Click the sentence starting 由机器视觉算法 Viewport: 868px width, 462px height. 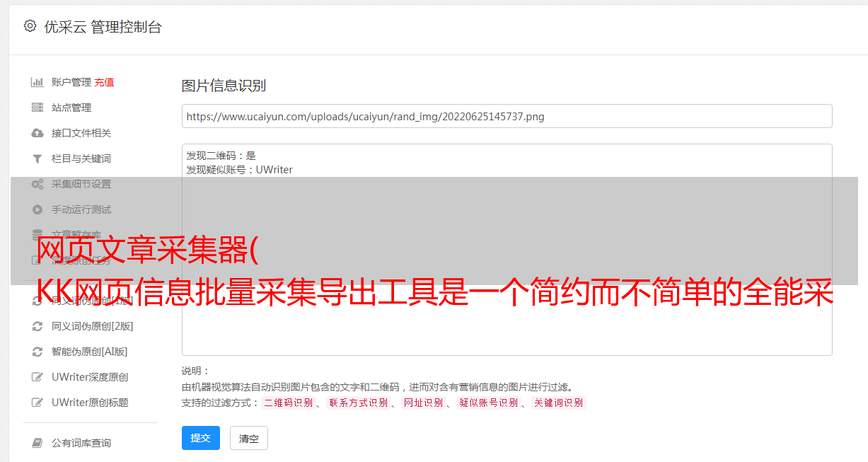pos(377,387)
